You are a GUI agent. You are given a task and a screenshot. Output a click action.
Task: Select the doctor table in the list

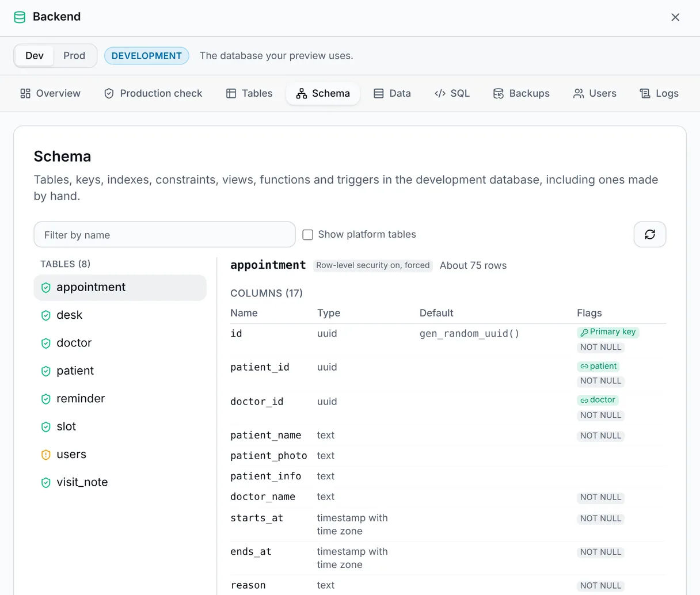click(120, 343)
